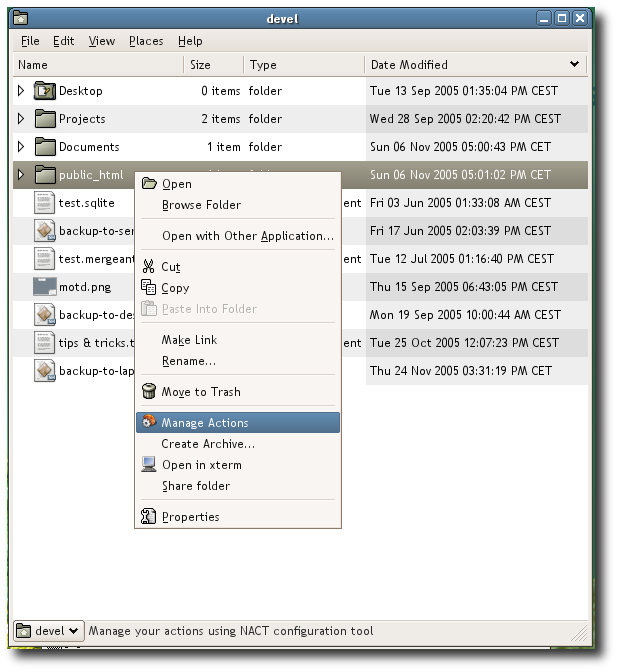This screenshot has height=672, width=618.
Task: Click the Desktop folder icon
Action: tap(45, 91)
